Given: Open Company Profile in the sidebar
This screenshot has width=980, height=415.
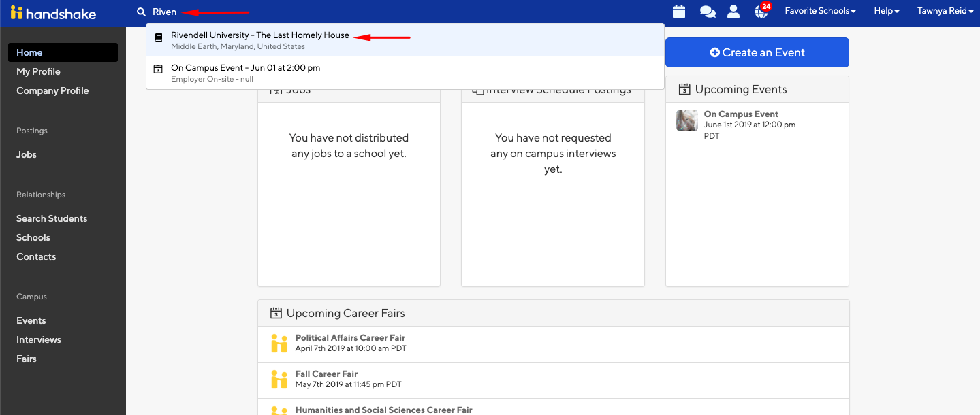Looking at the screenshot, I should click(x=52, y=90).
